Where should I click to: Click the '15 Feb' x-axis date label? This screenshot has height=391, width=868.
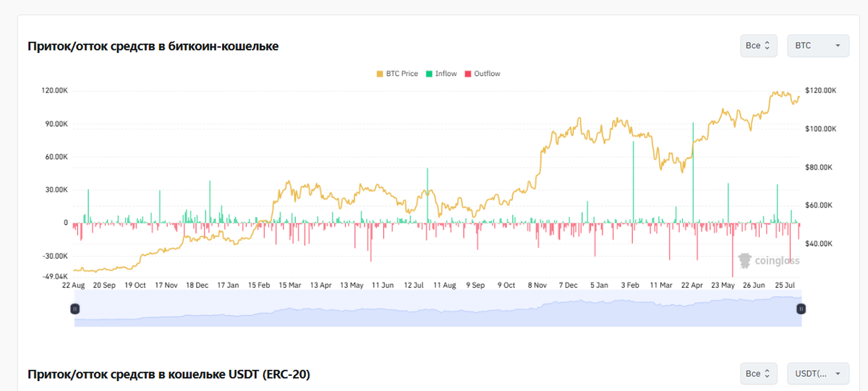[x=259, y=285]
